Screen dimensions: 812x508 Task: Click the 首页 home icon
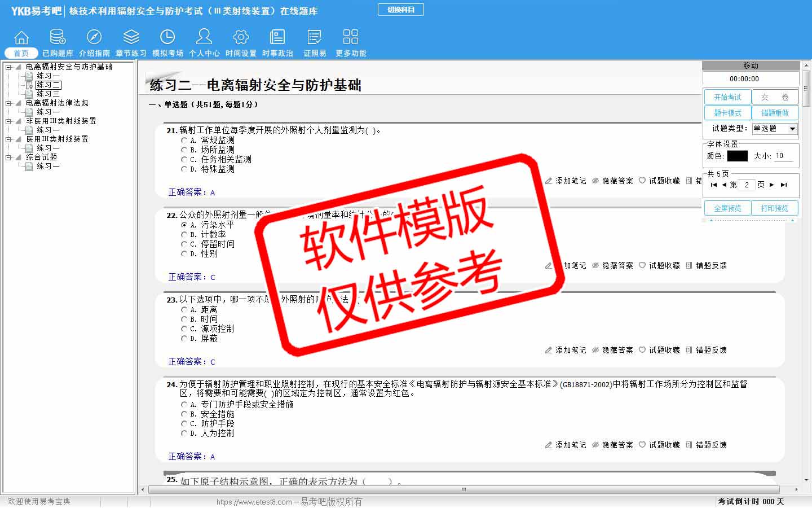[21, 38]
